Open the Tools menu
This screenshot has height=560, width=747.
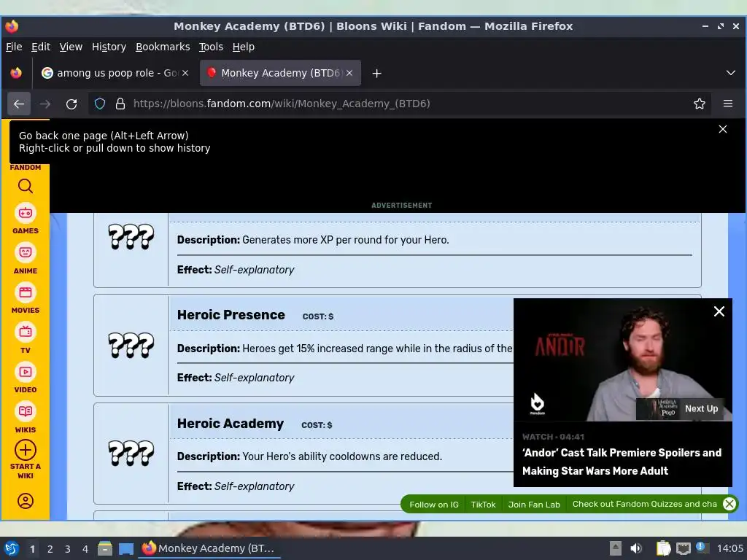[x=211, y=47]
